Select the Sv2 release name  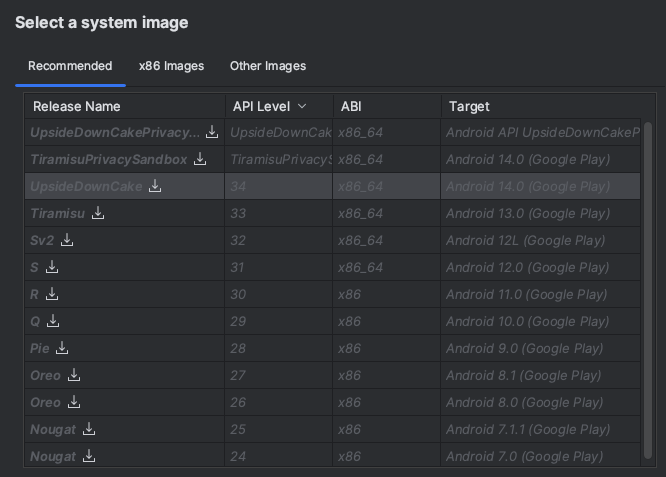point(42,240)
